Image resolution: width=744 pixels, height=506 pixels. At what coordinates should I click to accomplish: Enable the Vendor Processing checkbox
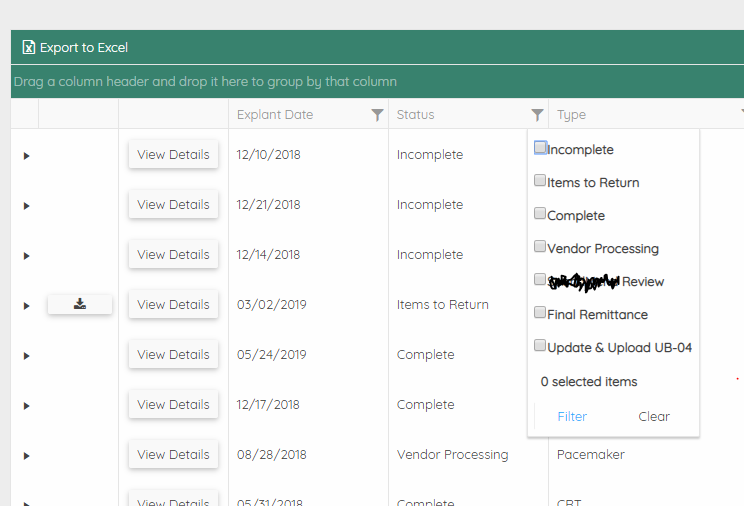point(540,247)
